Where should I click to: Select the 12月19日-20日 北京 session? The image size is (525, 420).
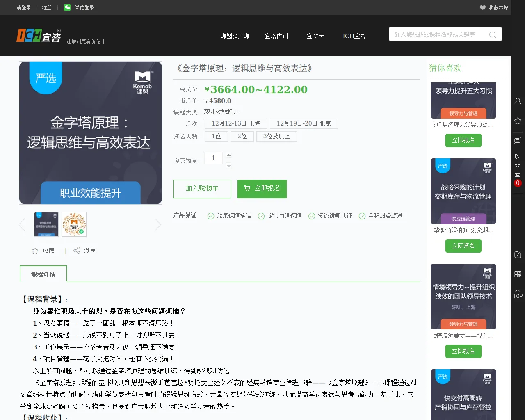point(304,123)
